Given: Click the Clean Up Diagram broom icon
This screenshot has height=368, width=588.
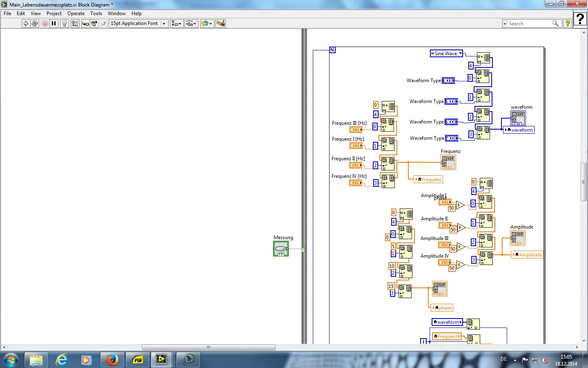Looking at the screenshot, I should pyautogui.click(x=220, y=24).
